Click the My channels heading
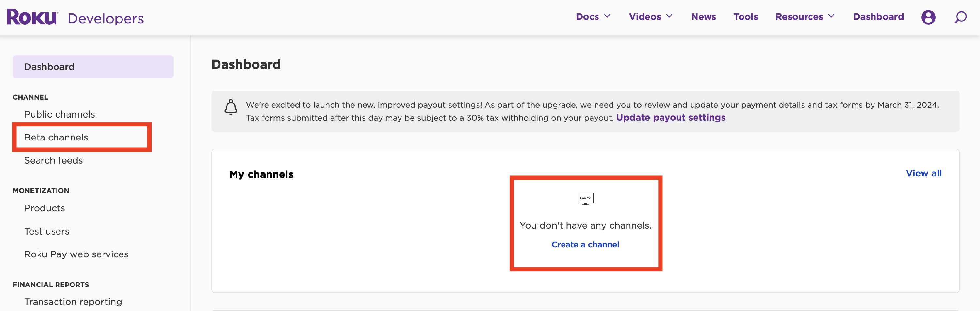 click(261, 174)
